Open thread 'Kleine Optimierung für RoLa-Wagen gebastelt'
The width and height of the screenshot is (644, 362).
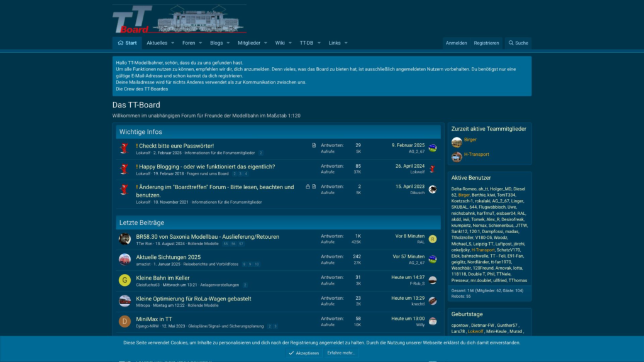(x=194, y=299)
